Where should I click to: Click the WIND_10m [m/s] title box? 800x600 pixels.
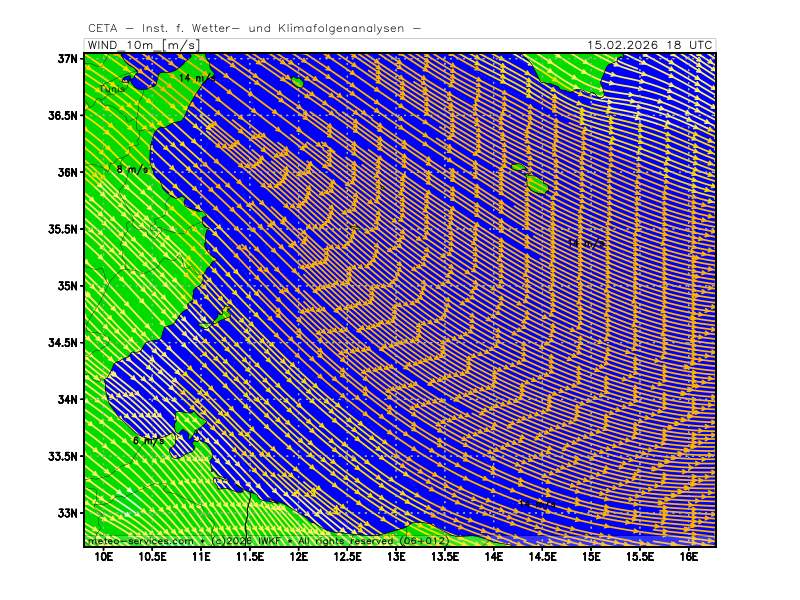pyautogui.click(x=142, y=45)
